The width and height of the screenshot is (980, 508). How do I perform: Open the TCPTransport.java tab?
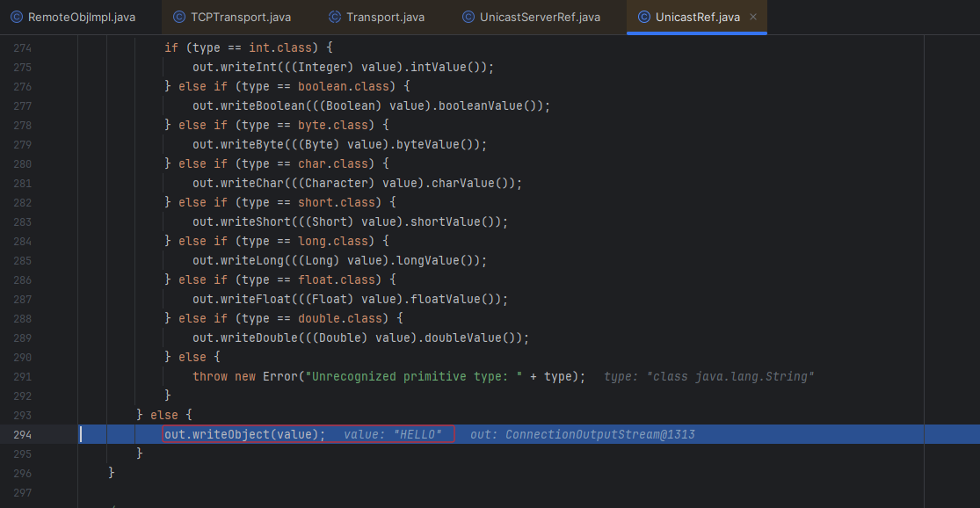click(240, 17)
